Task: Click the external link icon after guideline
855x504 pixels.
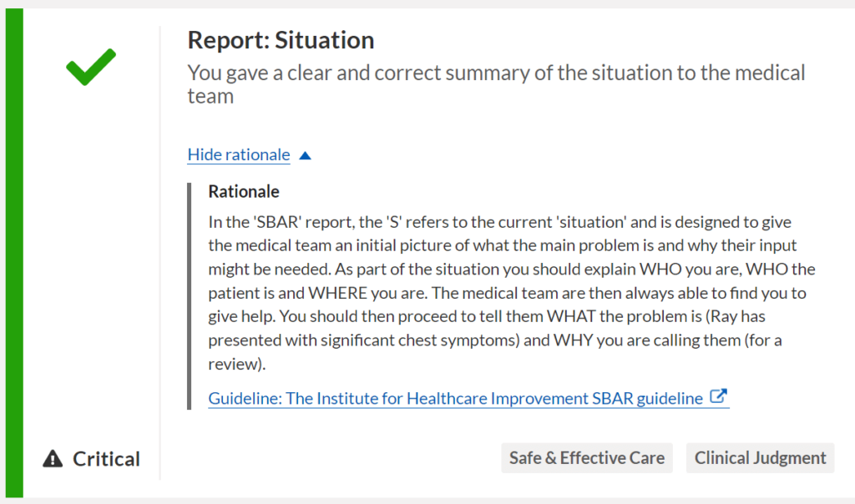Action: tap(718, 397)
